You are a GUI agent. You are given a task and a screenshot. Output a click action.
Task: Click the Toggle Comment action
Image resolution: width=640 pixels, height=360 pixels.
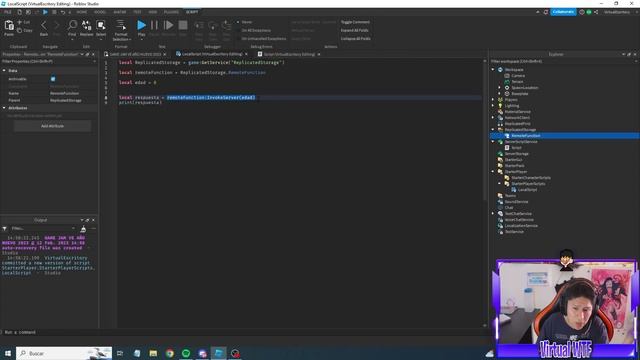tap(355, 22)
